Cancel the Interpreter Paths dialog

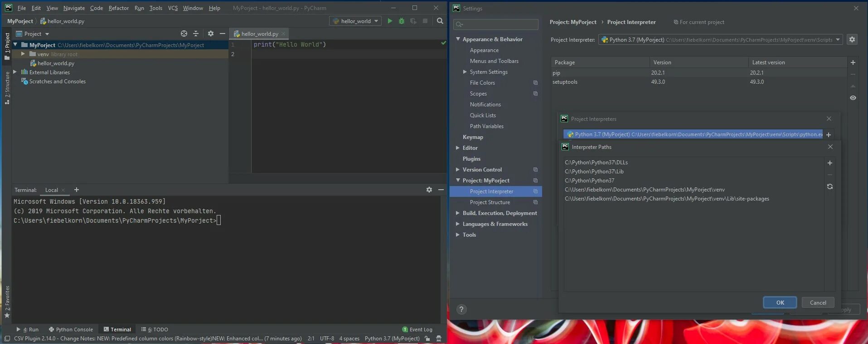(818, 302)
